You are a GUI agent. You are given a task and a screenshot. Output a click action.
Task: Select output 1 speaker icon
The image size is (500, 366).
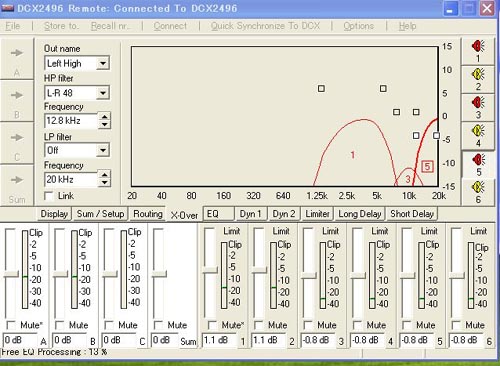(x=478, y=51)
